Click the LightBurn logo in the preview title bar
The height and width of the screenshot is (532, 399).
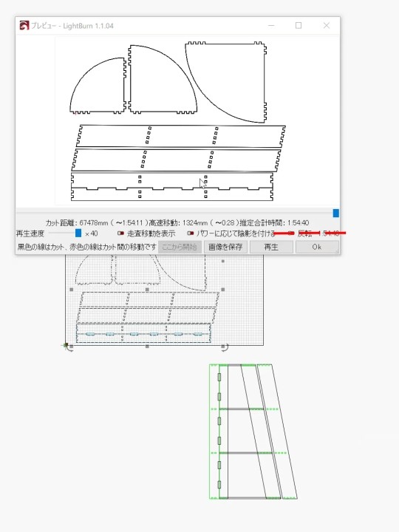pyautogui.click(x=24, y=25)
